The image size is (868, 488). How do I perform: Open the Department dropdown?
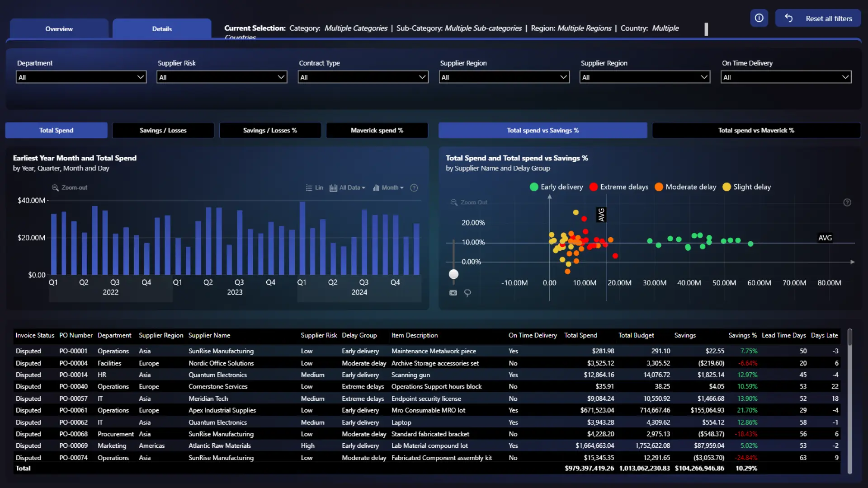[x=81, y=77]
